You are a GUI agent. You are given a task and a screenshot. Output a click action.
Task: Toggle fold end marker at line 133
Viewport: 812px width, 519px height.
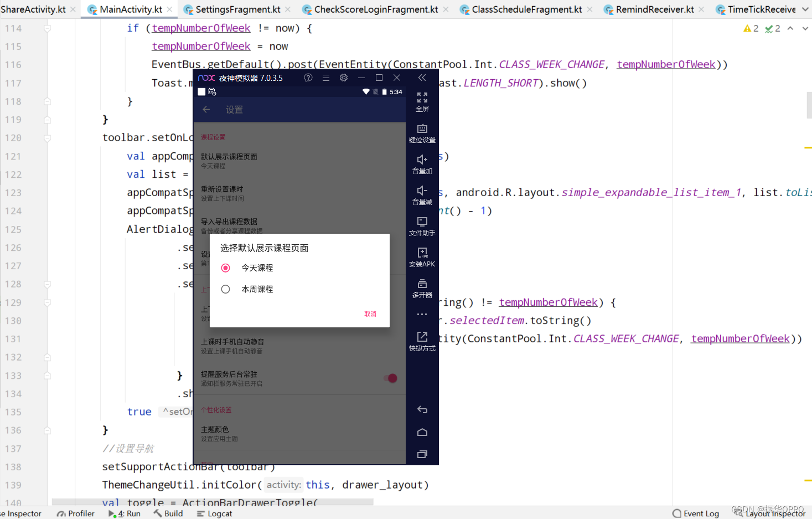point(48,376)
